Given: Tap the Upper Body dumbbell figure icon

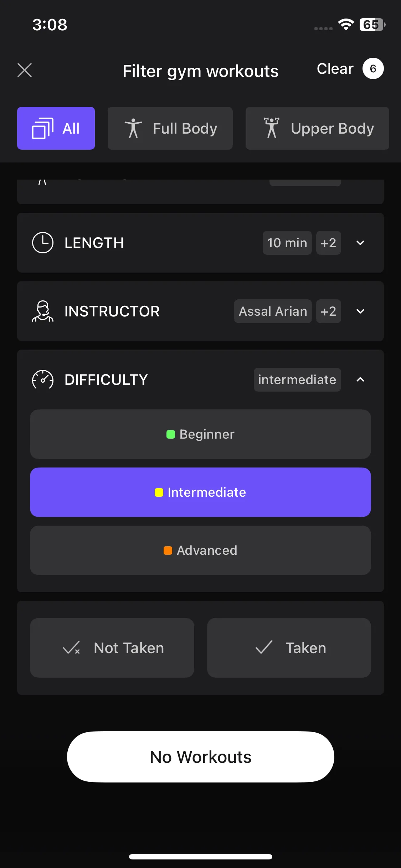Looking at the screenshot, I should point(272,128).
